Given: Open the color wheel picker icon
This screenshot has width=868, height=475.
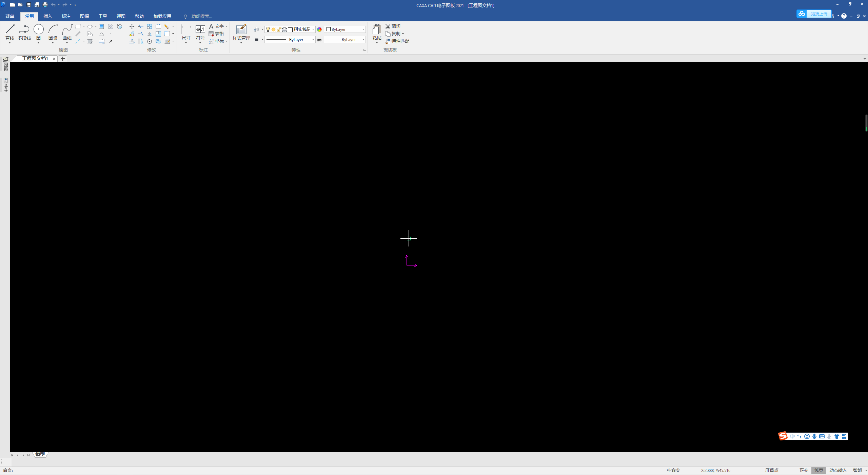Looking at the screenshot, I should [x=319, y=29].
